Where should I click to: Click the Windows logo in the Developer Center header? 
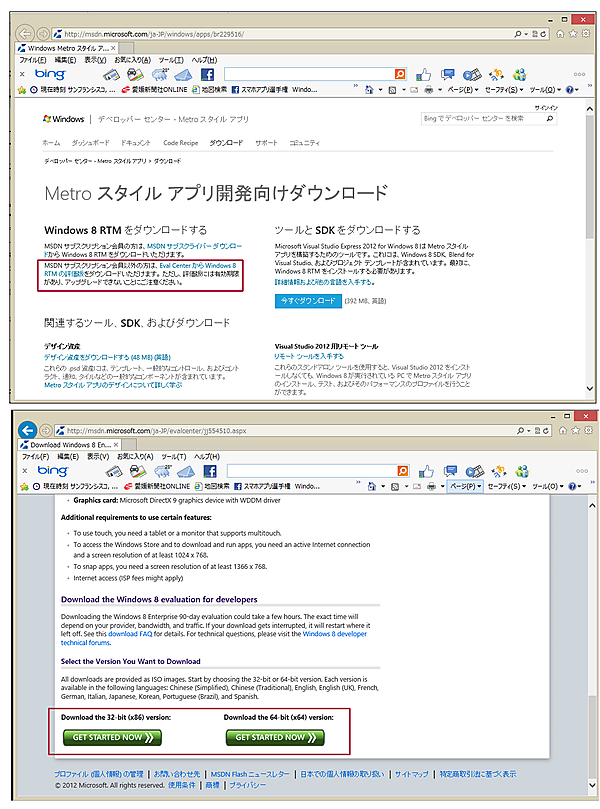(x=60, y=118)
